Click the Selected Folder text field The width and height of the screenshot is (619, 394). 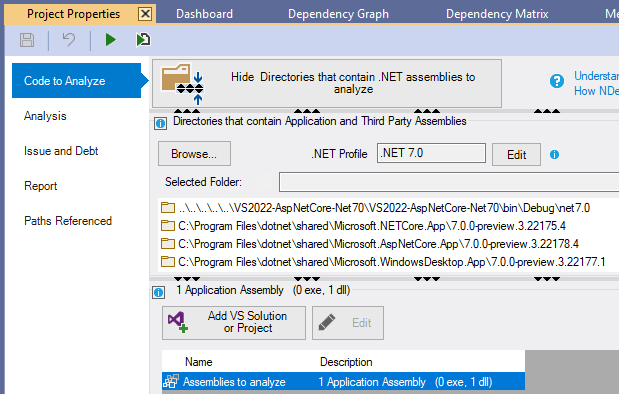pos(449,182)
